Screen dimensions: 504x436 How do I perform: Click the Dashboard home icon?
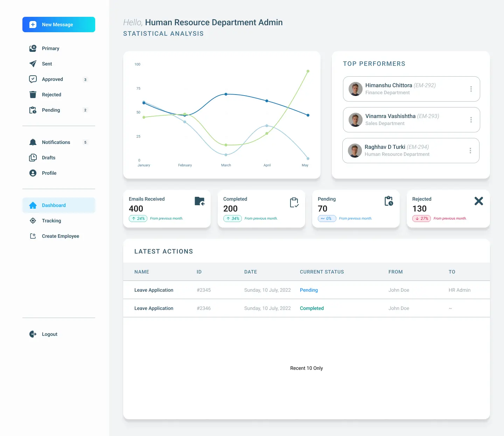(33, 205)
